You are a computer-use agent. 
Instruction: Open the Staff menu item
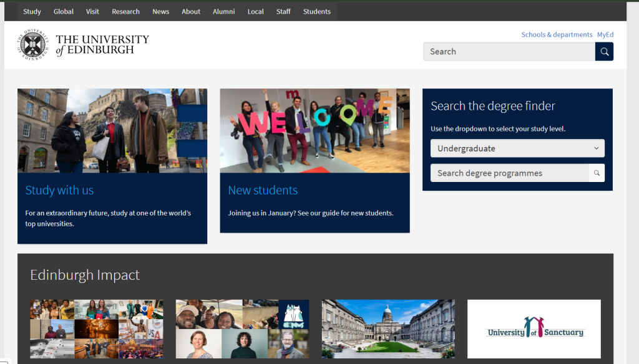tap(283, 11)
